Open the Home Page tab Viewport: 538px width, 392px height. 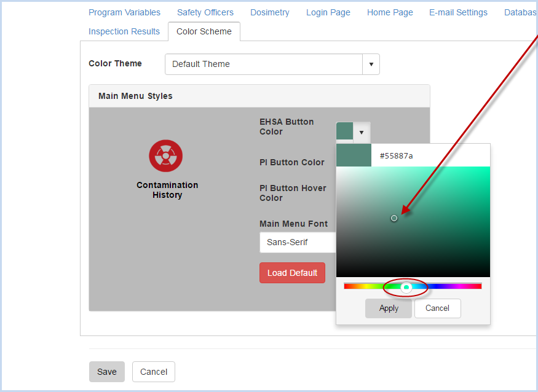click(390, 12)
